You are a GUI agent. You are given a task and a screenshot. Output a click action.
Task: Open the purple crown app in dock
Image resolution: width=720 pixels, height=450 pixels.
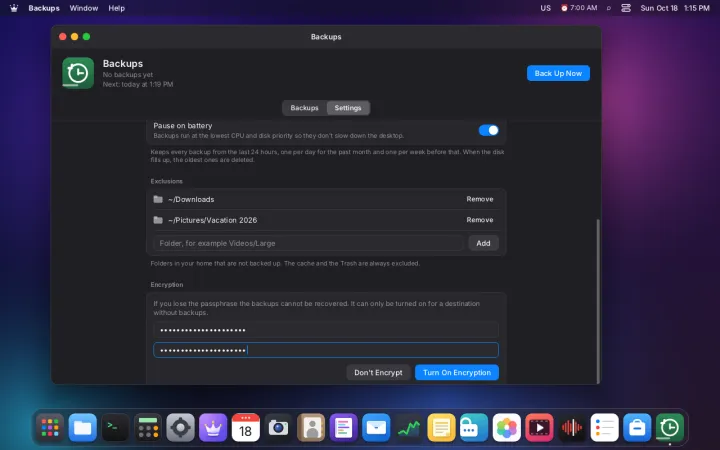213,428
